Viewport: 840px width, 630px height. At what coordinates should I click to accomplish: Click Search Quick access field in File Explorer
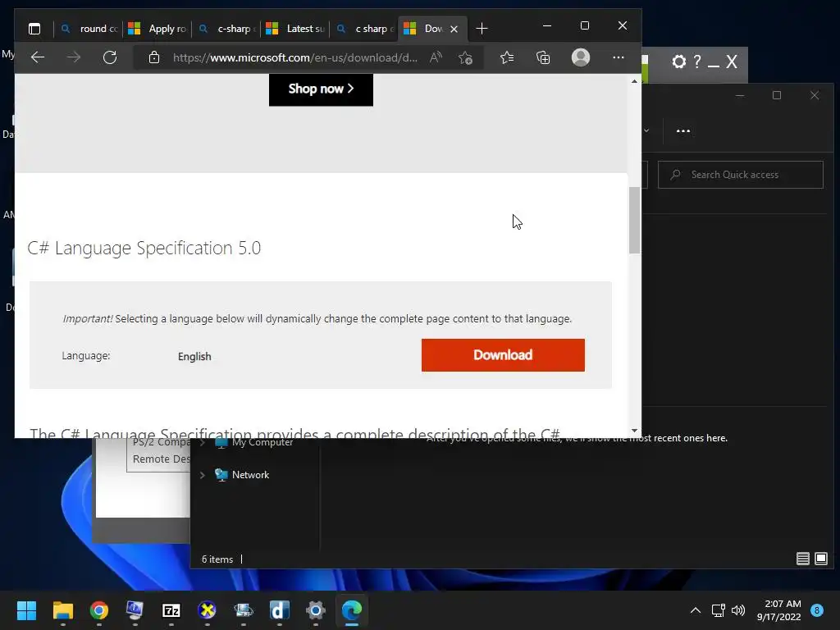click(x=741, y=175)
